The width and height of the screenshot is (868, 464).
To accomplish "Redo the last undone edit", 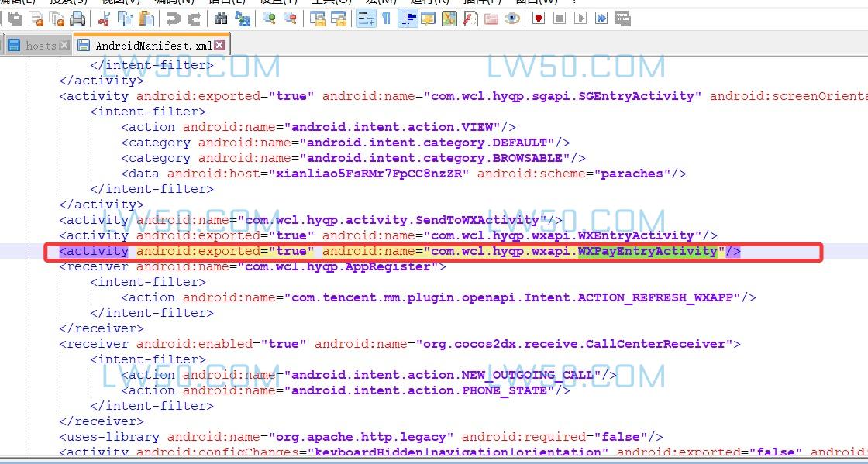I will coord(194,19).
